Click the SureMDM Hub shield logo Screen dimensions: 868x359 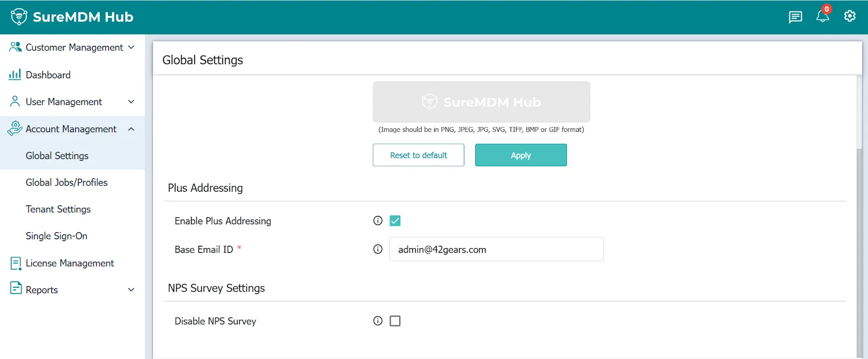point(19,17)
